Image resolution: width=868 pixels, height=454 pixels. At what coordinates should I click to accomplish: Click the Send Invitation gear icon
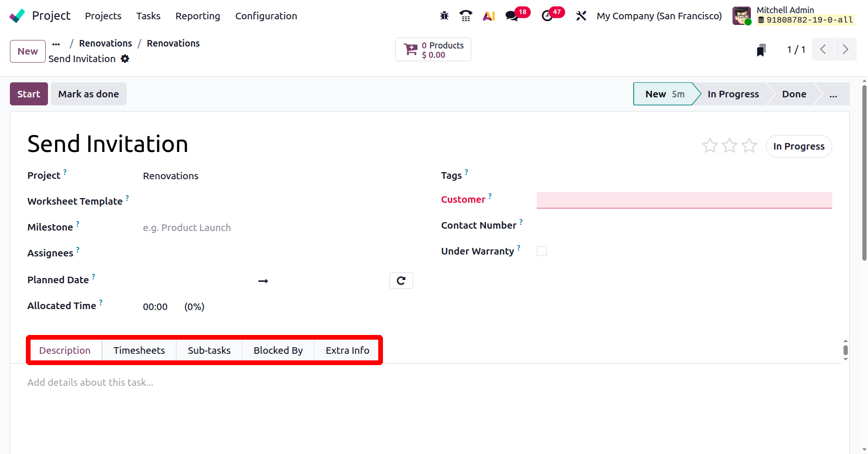coord(125,59)
